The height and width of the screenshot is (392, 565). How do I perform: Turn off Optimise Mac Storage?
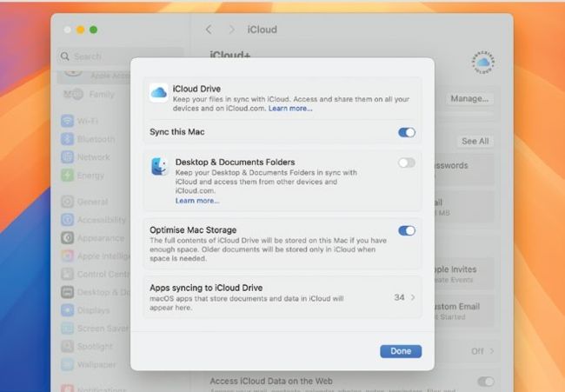pyautogui.click(x=406, y=230)
